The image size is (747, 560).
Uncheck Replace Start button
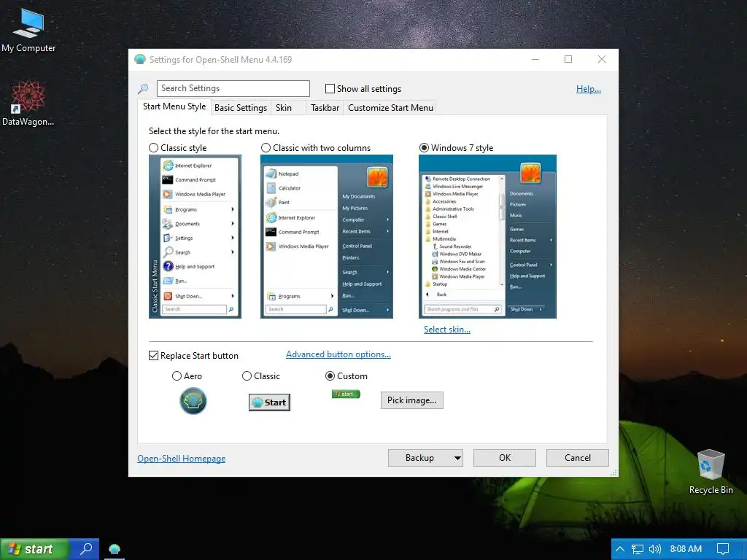pyautogui.click(x=153, y=356)
